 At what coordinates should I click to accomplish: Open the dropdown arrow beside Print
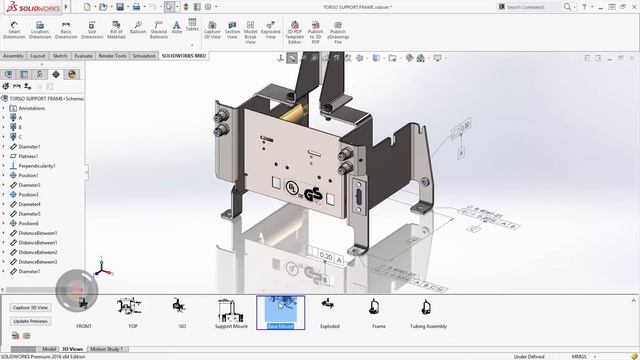tap(144, 7)
